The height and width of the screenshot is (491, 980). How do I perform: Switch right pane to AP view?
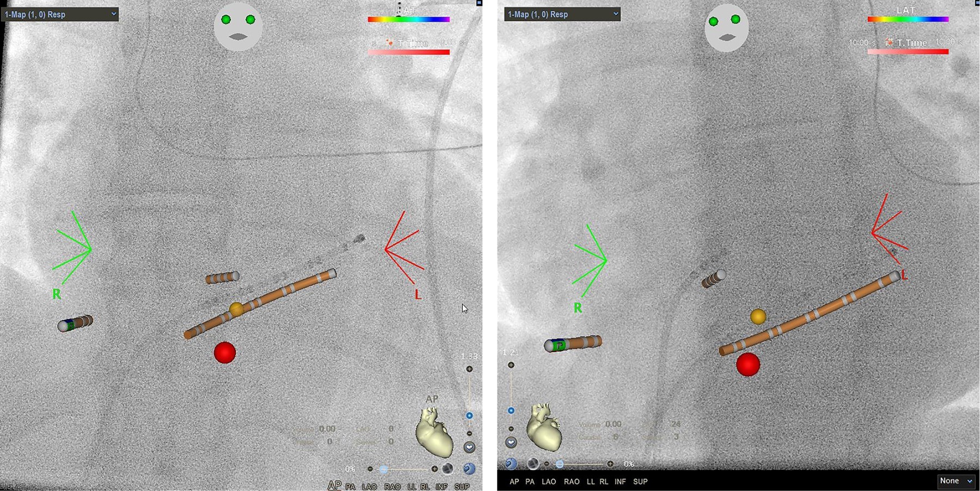(x=513, y=481)
